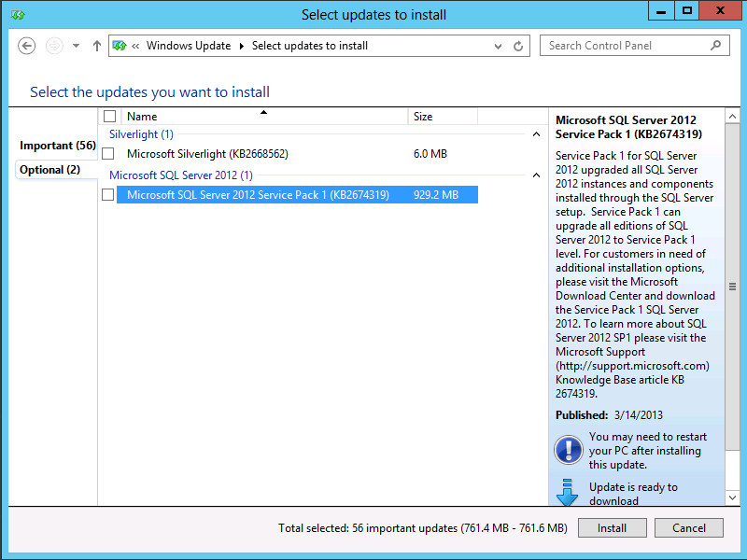
Task: Sort by Size column header
Action: coord(443,117)
